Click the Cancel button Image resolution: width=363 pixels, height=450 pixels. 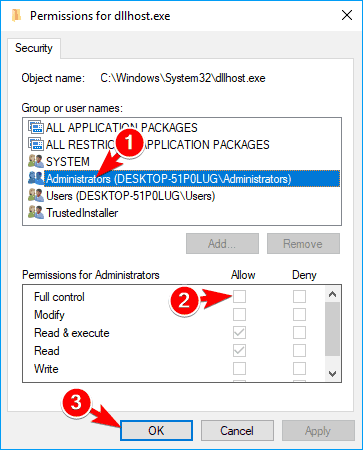point(237,430)
